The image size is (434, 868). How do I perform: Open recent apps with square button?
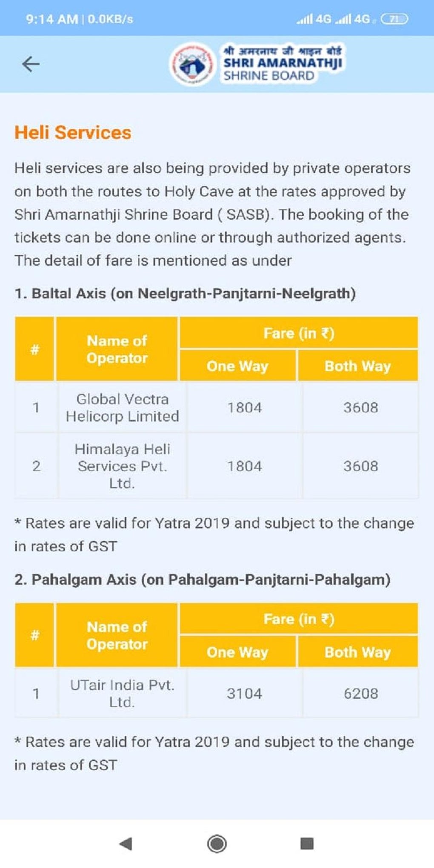pos(306,843)
